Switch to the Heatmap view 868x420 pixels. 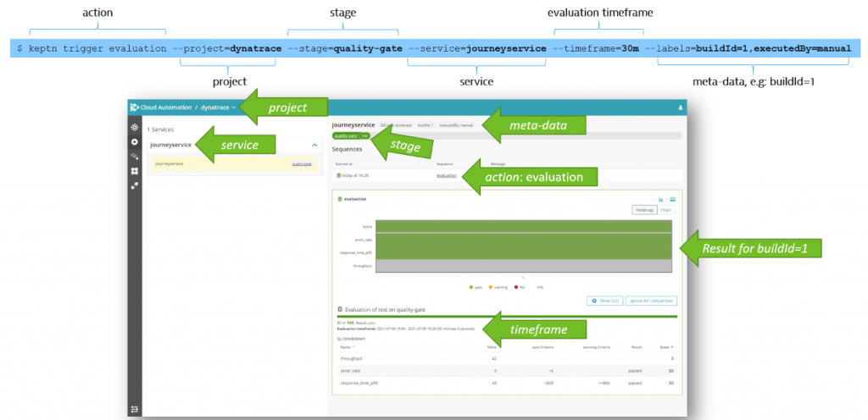point(644,210)
